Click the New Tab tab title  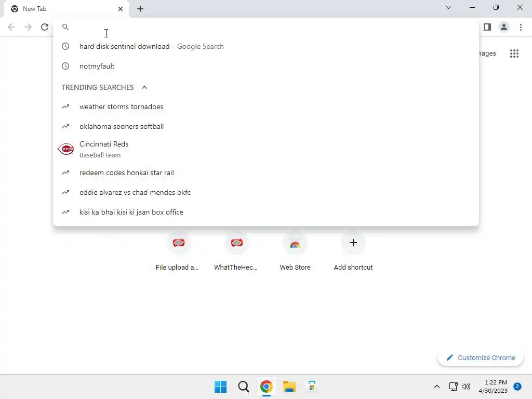[x=34, y=9]
